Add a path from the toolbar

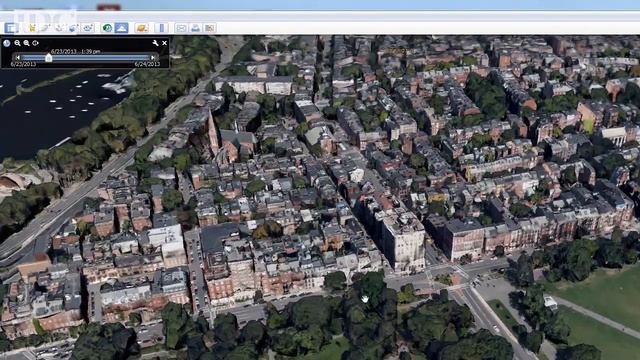(x=60, y=28)
